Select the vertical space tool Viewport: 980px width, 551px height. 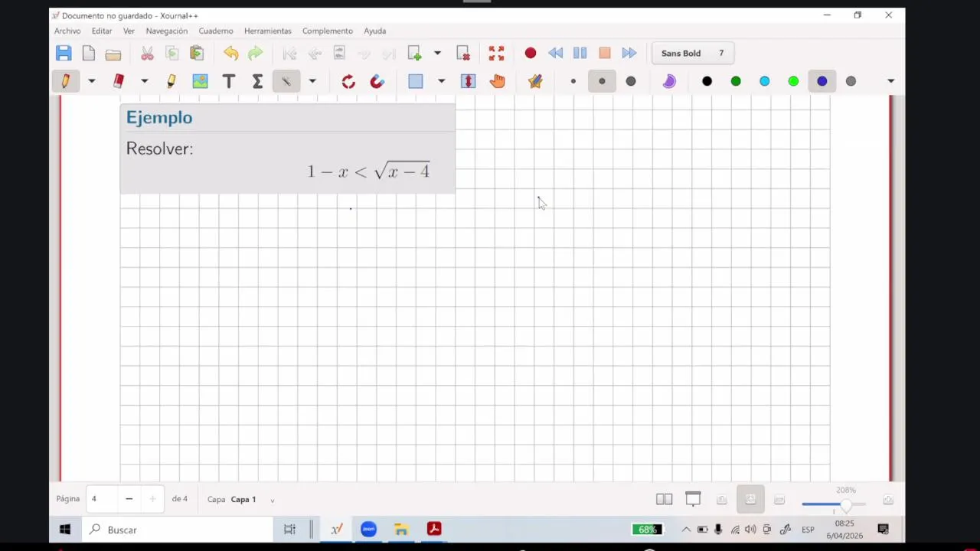point(468,81)
